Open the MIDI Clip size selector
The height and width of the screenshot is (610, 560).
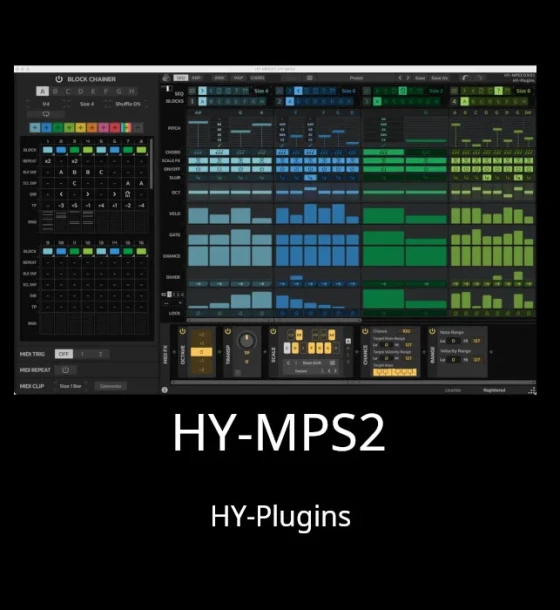click(x=70, y=386)
